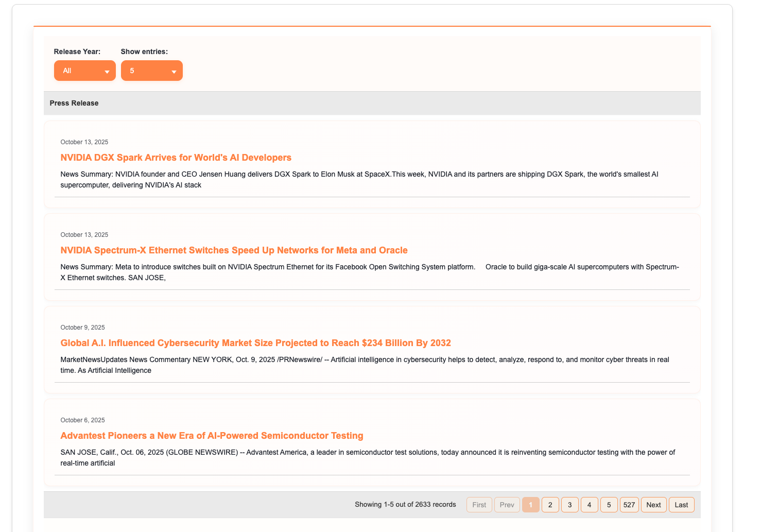Click the chevron arrow on the Release Year selector
The width and height of the screenshot is (761, 532).
click(108, 71)
